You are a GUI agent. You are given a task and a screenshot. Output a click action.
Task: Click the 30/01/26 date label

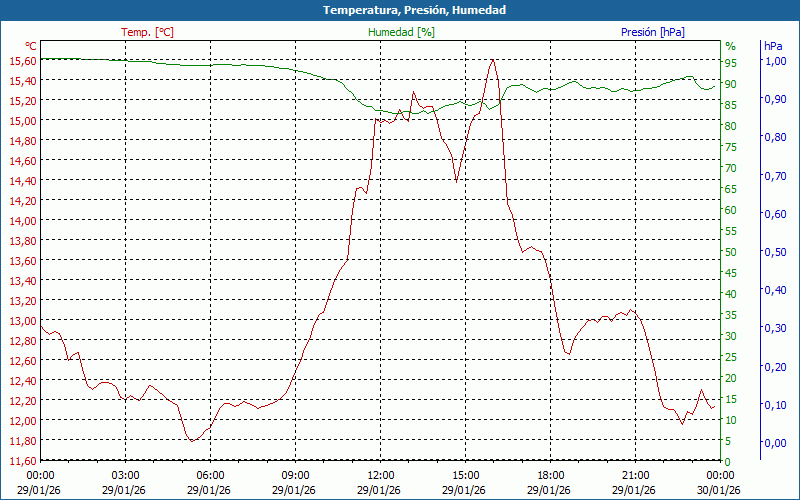[x=720, y=490]
